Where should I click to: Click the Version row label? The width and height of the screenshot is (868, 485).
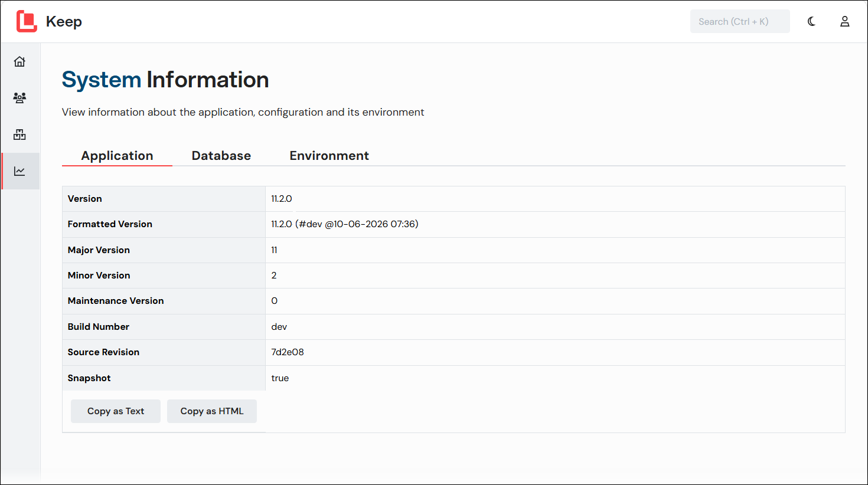click(85, 199)
